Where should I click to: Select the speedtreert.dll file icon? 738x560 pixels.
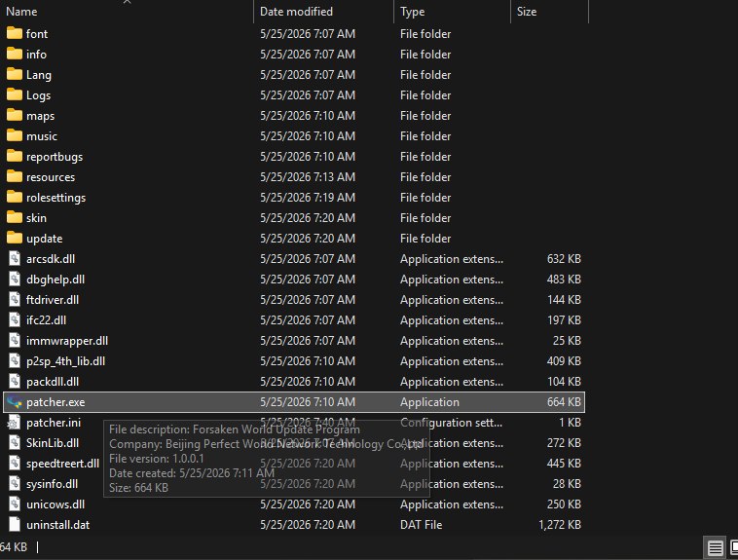[15, 464]
